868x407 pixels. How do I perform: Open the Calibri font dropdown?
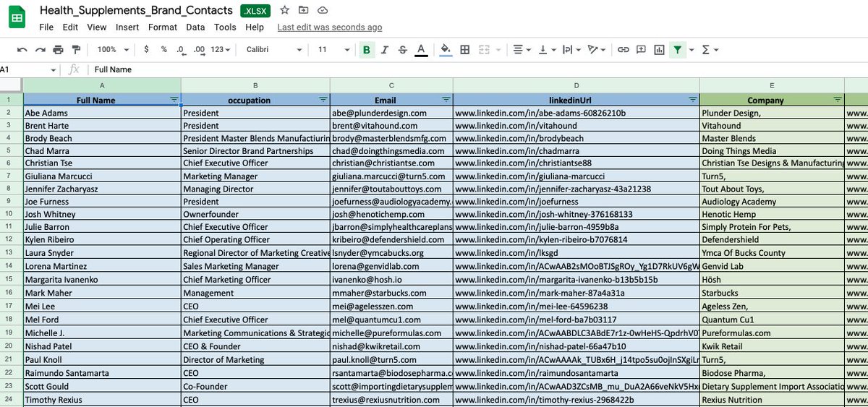[x=274, y=49]
